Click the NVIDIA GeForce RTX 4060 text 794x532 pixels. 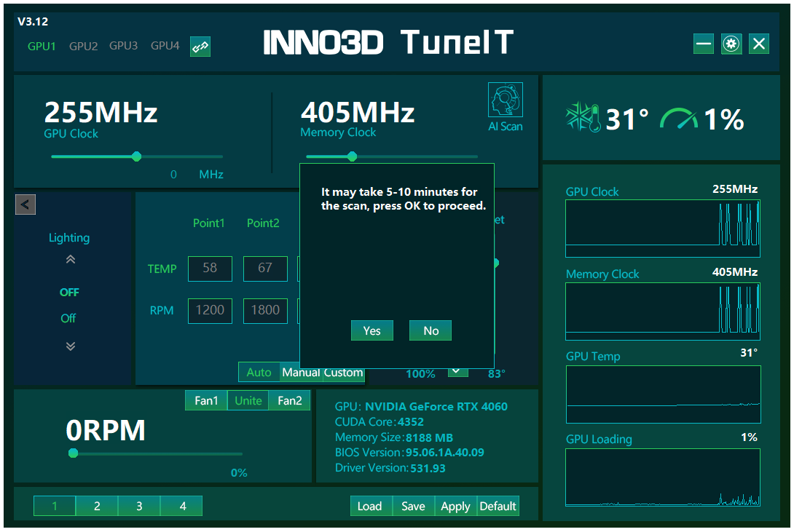436,407
